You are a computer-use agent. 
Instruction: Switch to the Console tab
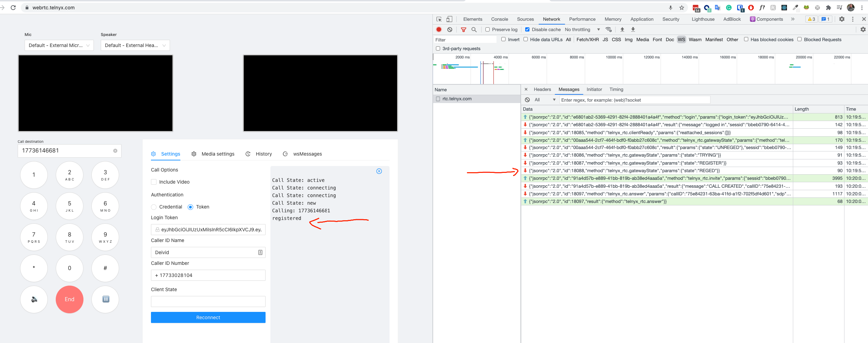499,19
